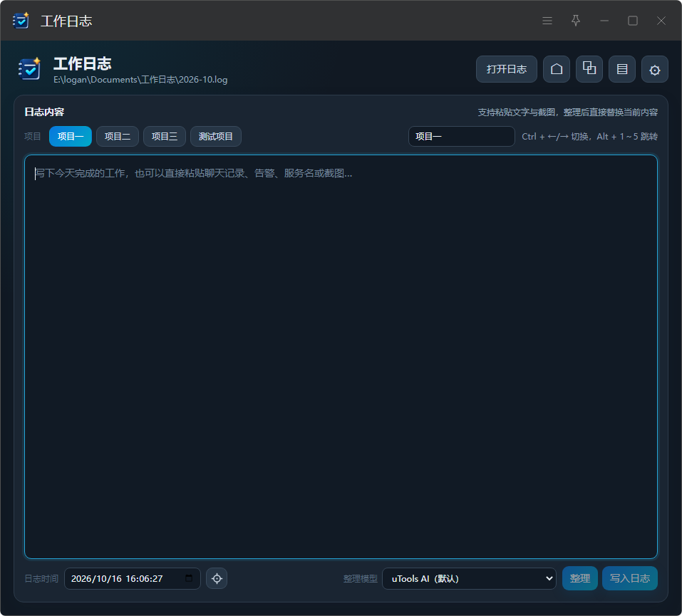Viewport: 682px width, 616px height.
Task: Open the home icon button
Action: point(557,69)
